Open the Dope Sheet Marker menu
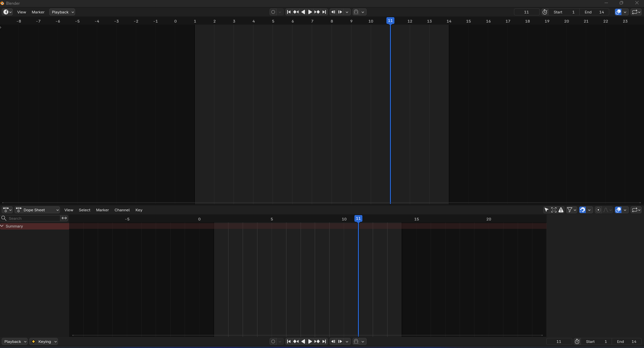The image size is (644, 348). pyautogui.click(x=102, y=210)
